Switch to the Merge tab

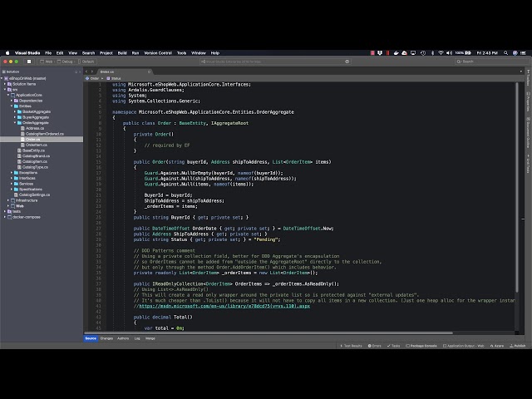coord(150,338)
